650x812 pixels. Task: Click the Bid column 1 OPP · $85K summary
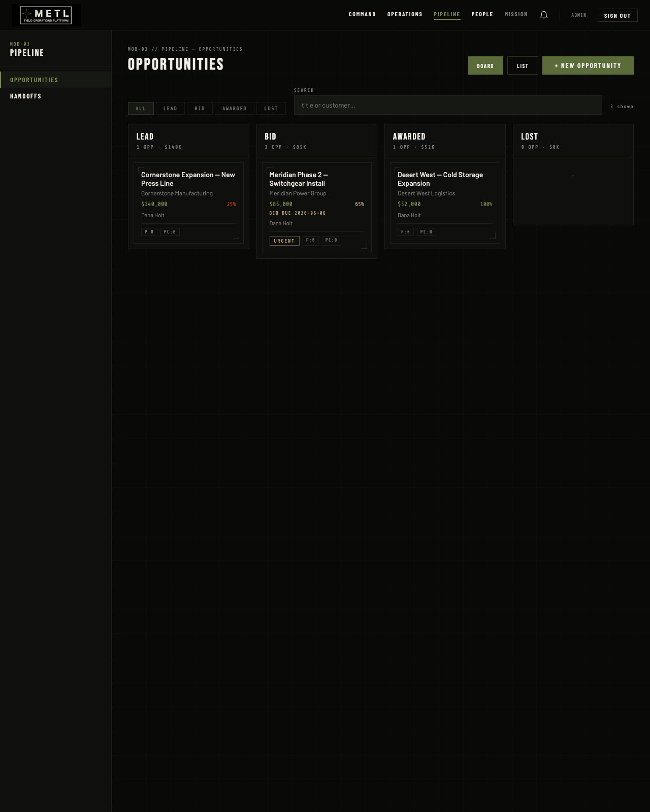pyautogui.click(x=285, y=147)
